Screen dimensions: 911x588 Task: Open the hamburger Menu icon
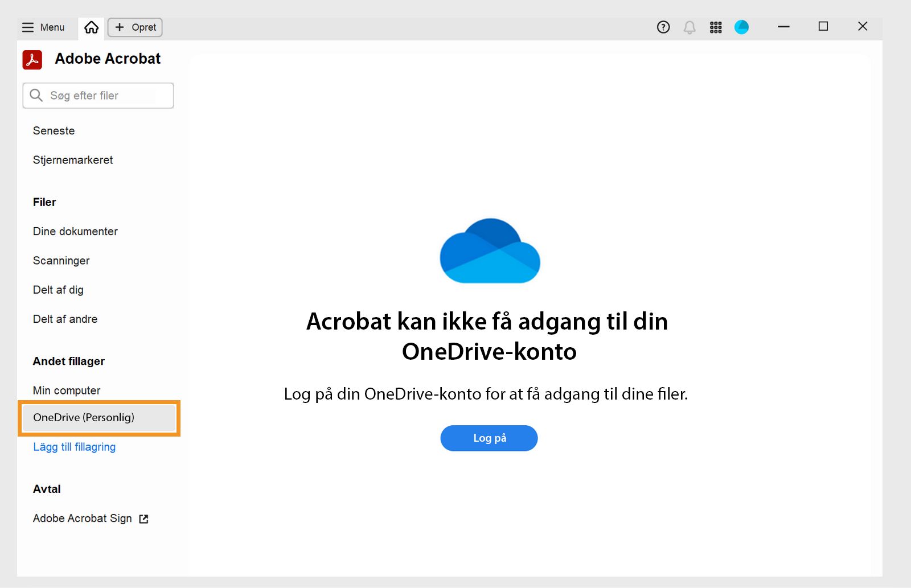tap(28, 27)
